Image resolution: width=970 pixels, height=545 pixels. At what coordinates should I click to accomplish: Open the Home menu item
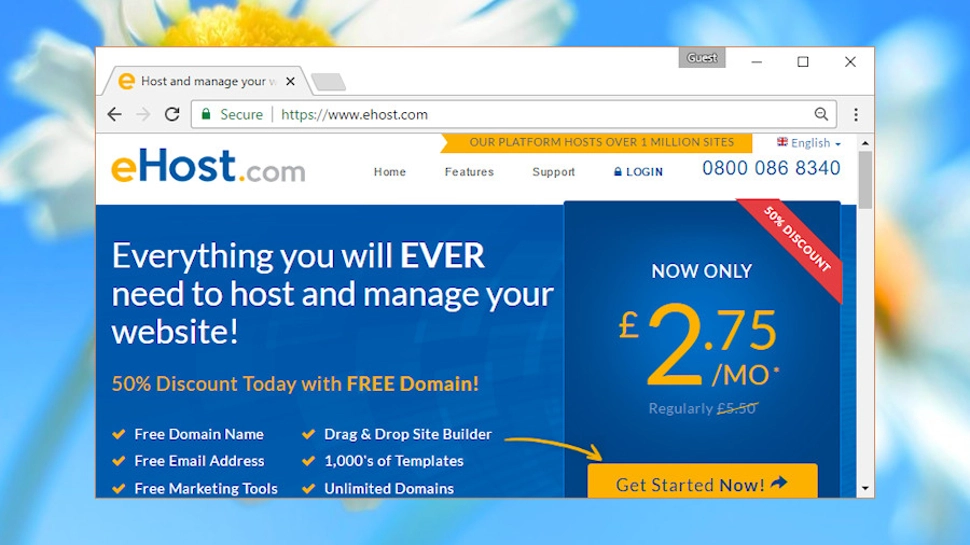pyautogui.click(x=390, y=172)
